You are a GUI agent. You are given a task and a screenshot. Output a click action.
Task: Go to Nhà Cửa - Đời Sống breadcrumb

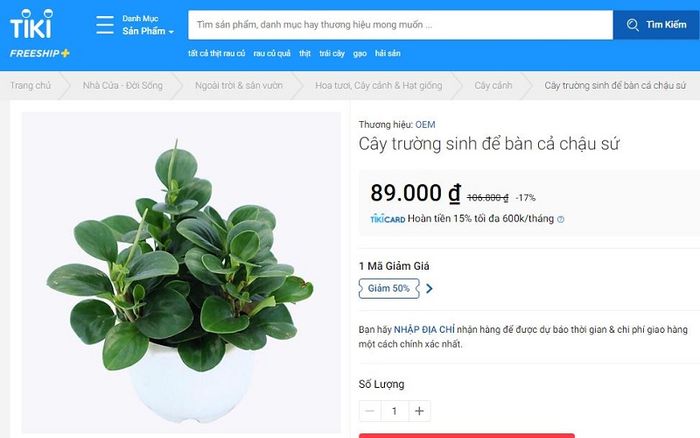(123, 85)
